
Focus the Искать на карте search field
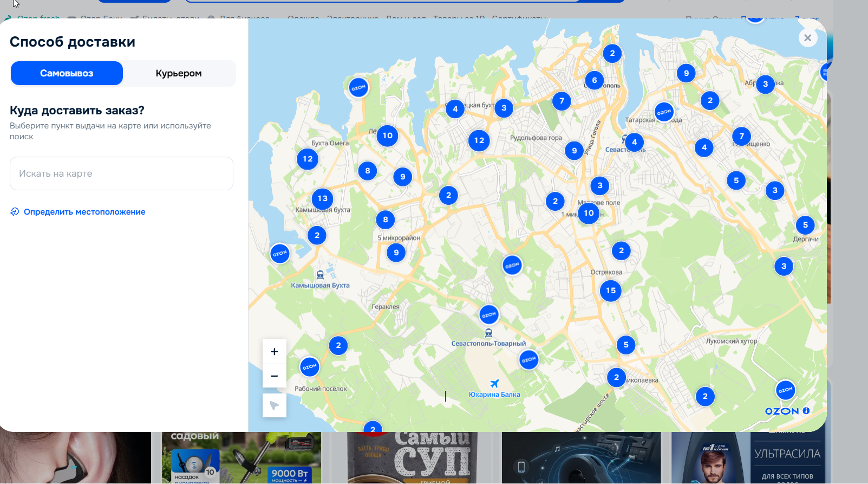(x=121, y=173)
